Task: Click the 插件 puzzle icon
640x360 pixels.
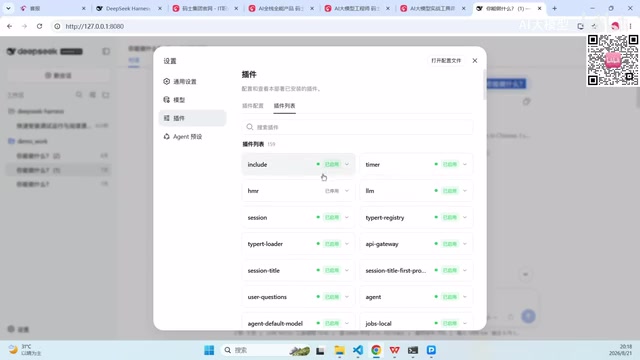Action: pyautogui.click(x=167, y=118)
